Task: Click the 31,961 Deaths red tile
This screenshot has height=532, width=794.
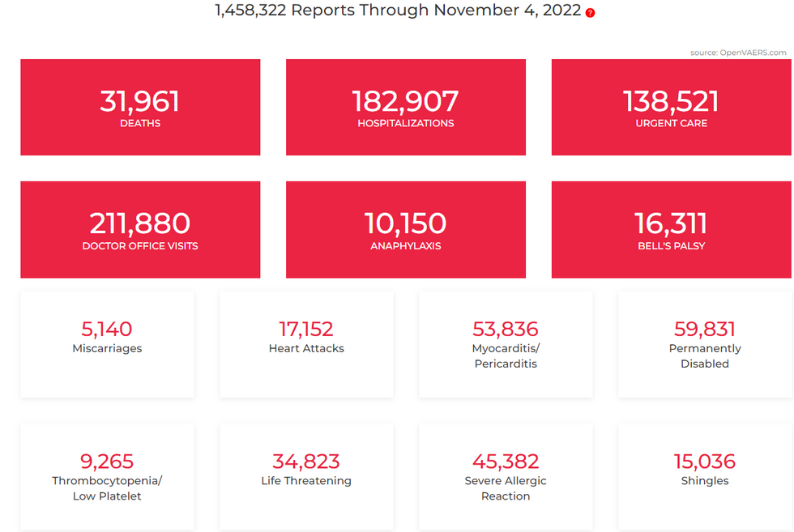Action: (140, 107)
